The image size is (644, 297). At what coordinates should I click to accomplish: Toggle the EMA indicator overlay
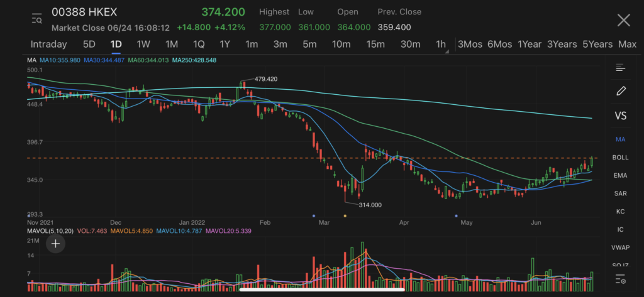(620, 175)
